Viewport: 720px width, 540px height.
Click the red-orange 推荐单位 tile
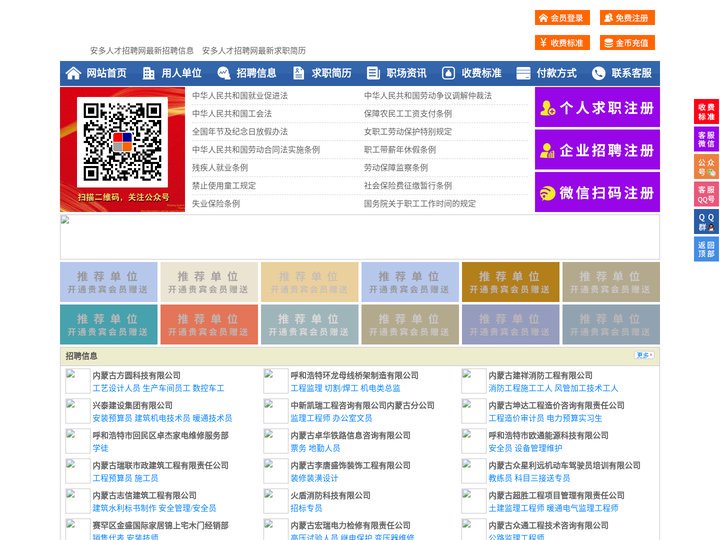click(x=209, y=324)
